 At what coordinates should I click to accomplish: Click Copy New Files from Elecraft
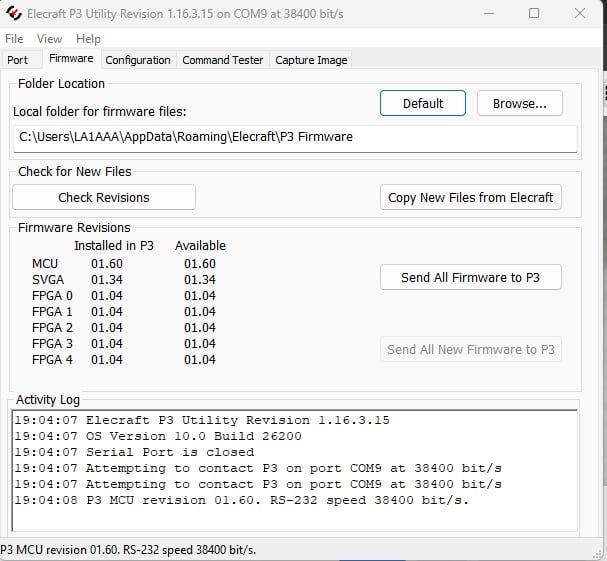pyautogui.click(x=470, y=197)
